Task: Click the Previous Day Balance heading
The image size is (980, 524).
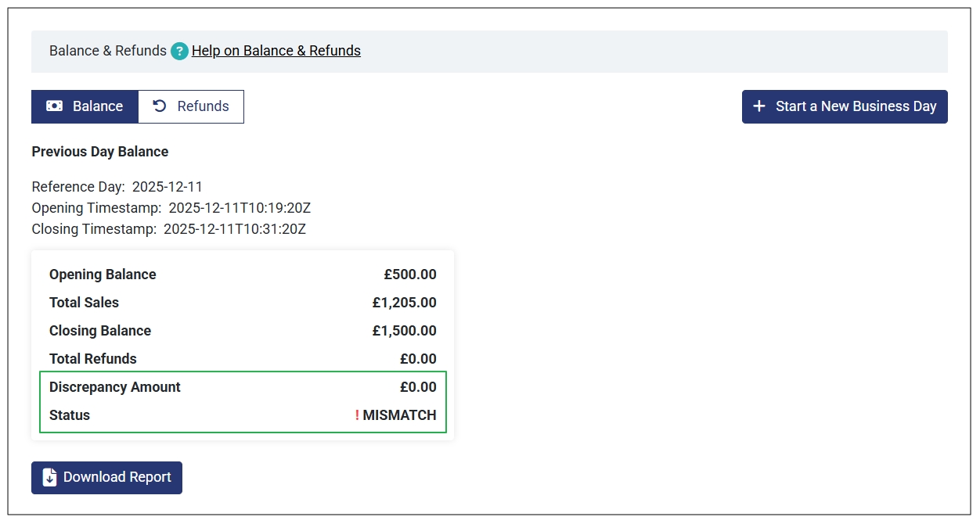Action: [99, 152]
